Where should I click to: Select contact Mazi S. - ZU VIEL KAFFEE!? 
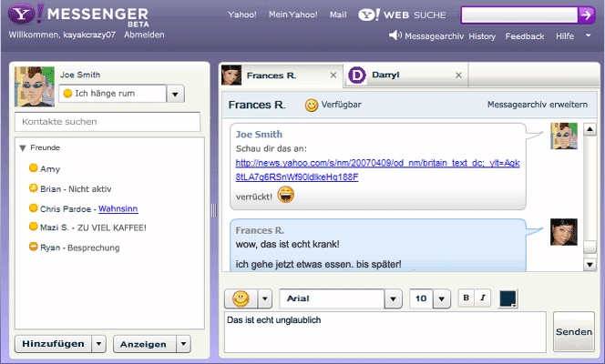(88, 227)
